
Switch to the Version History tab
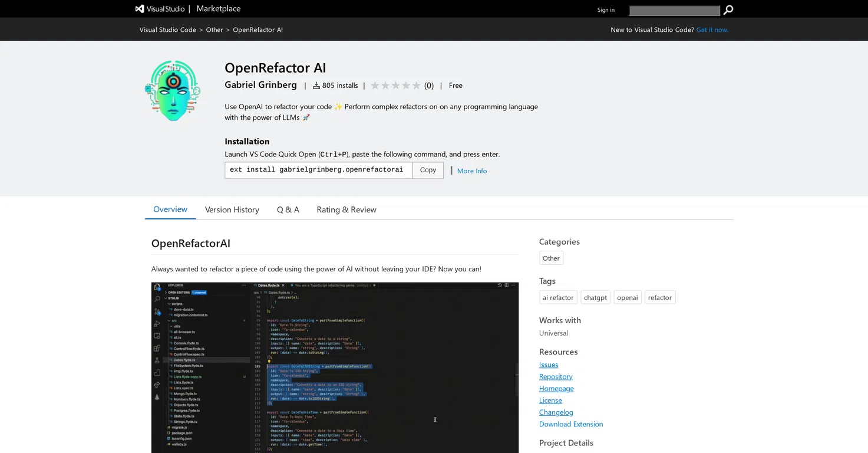pyautogui.click(x=232, y=209)
